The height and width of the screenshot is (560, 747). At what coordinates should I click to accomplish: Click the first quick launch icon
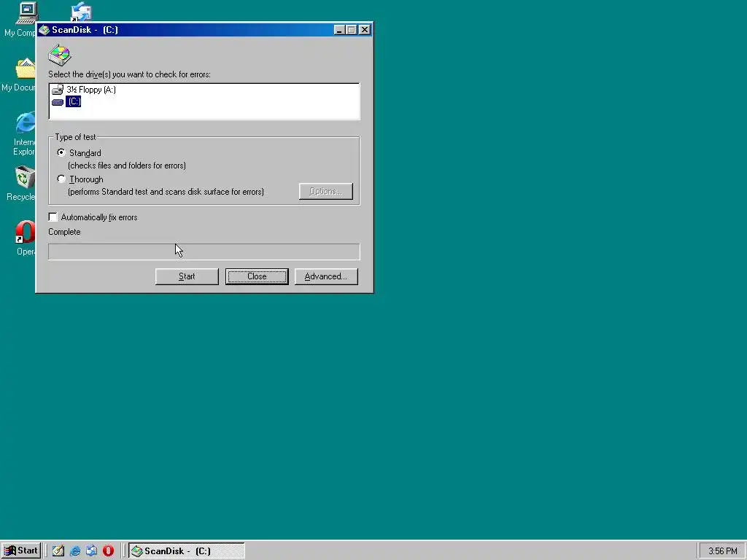(58, 551)
